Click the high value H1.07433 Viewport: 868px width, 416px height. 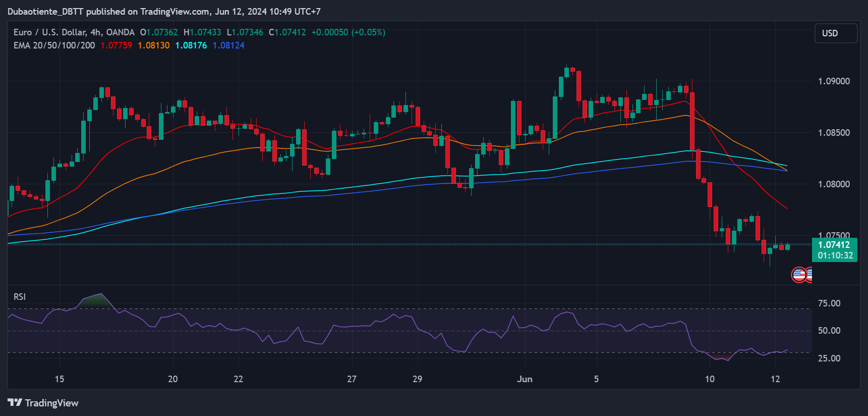(x=202, y=32)
